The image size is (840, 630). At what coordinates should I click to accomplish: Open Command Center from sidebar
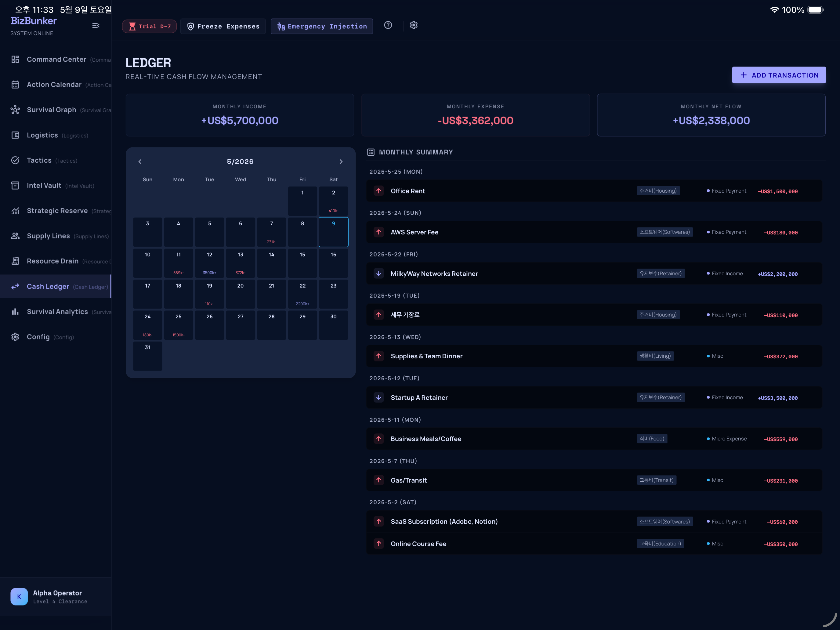[x=56, y=59]
